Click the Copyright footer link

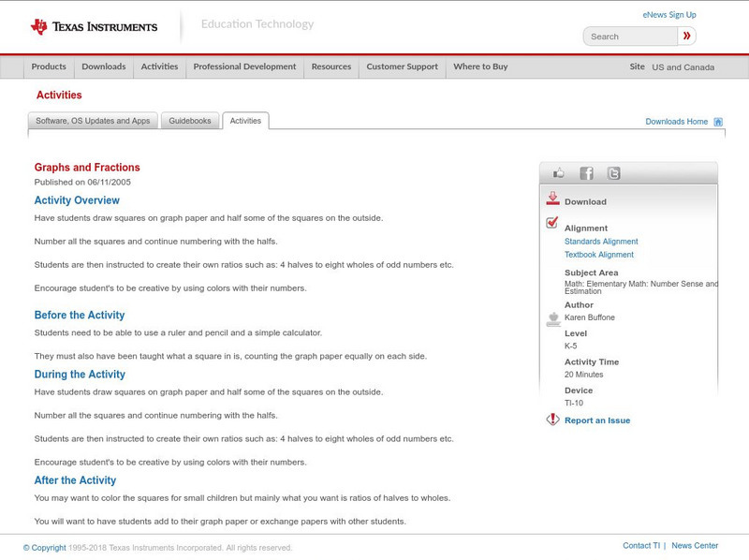click(44, 548)
